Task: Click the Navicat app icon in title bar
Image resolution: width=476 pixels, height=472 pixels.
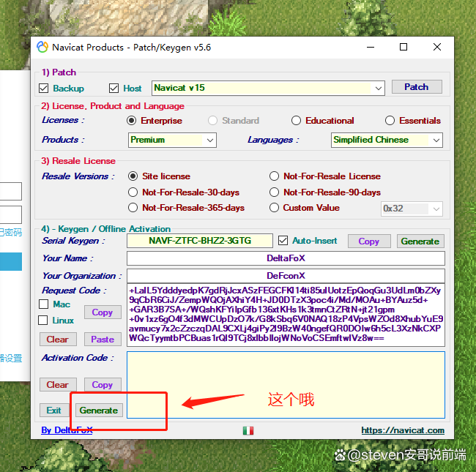Action: click(x=43, y=47)
